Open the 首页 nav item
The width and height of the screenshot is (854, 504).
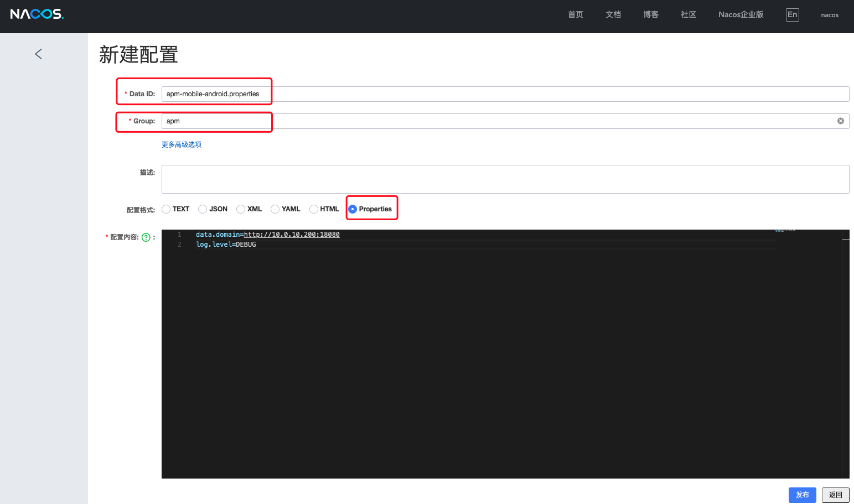pos(576,15)
